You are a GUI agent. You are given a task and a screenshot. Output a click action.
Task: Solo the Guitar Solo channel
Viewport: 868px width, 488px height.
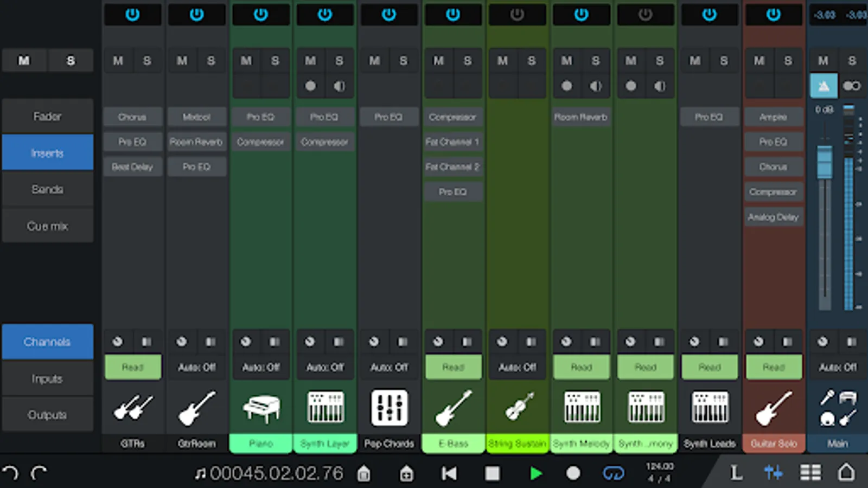788,61
